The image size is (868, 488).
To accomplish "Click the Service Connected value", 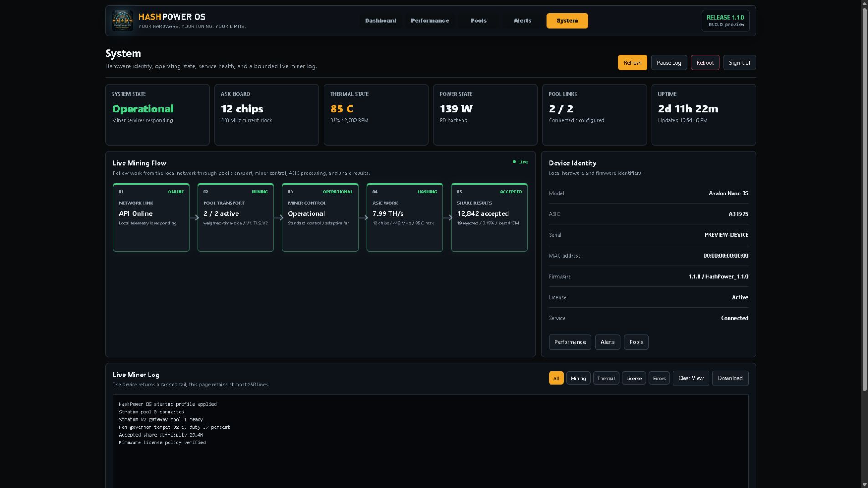I will pos(734,318).
